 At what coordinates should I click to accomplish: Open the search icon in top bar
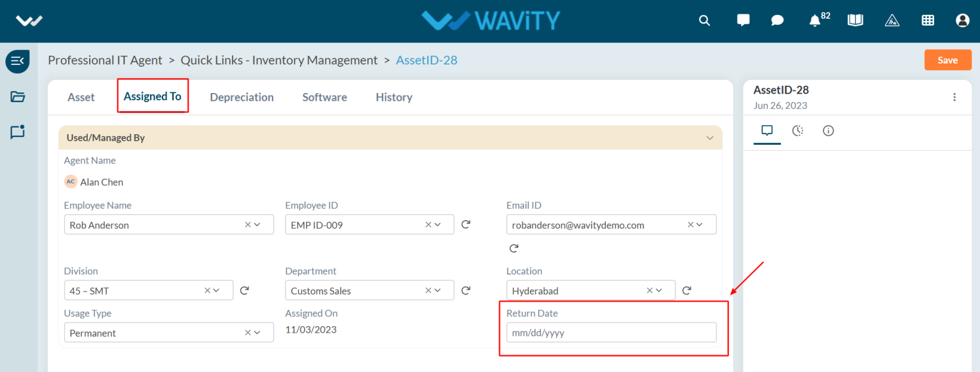pos(704,20)
